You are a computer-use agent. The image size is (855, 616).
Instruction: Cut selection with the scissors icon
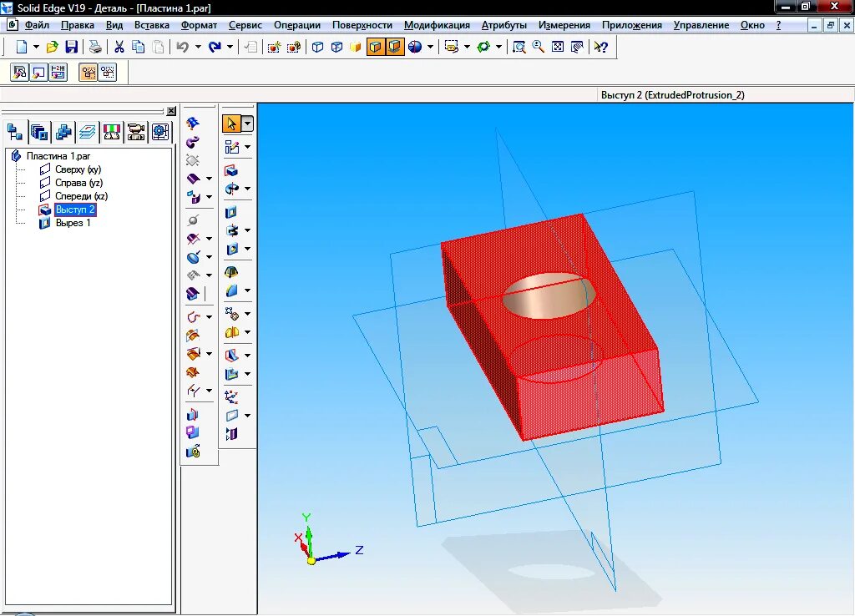click(119, 47)
